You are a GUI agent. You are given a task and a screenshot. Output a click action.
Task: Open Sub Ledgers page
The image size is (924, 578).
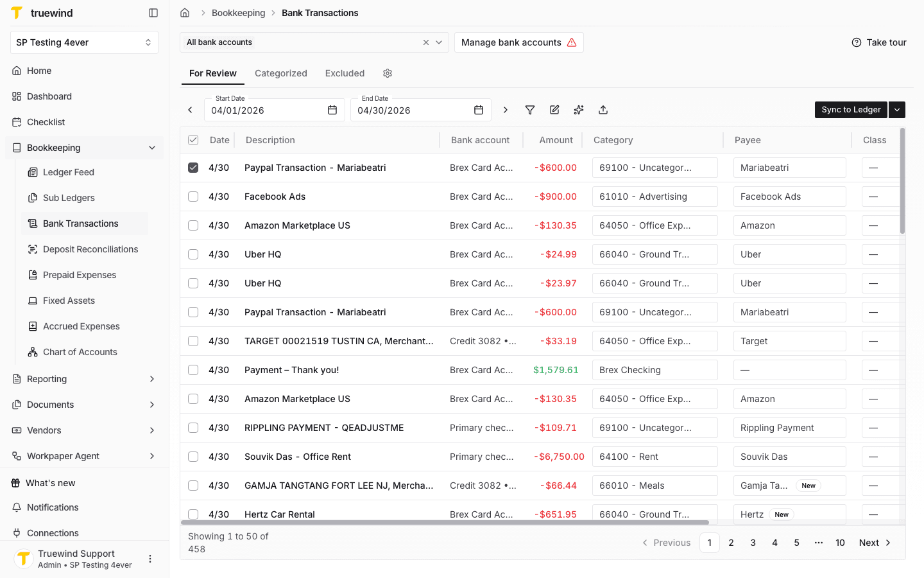[x=85, y=198]
